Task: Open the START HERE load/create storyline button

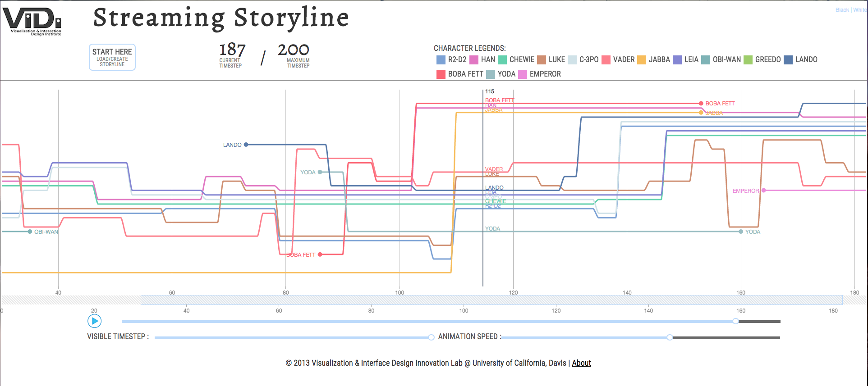Action: (x=112, y=57)
